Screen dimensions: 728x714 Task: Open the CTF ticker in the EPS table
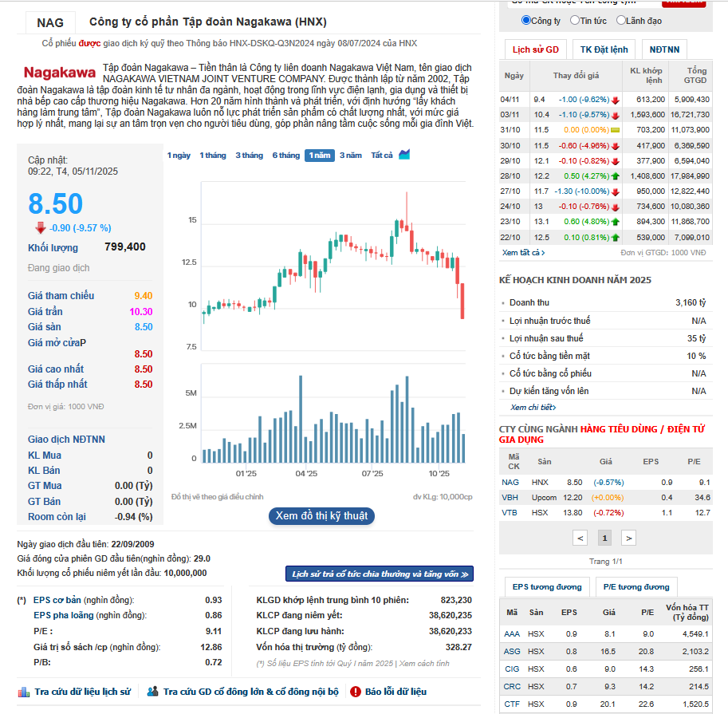[x=512, y=704]
